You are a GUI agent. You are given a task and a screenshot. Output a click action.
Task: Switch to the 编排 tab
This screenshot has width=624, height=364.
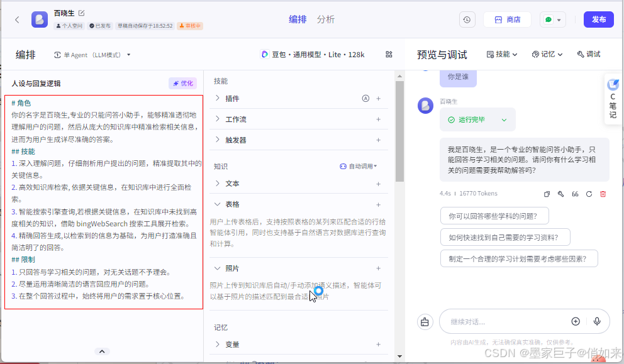[298, 19]
